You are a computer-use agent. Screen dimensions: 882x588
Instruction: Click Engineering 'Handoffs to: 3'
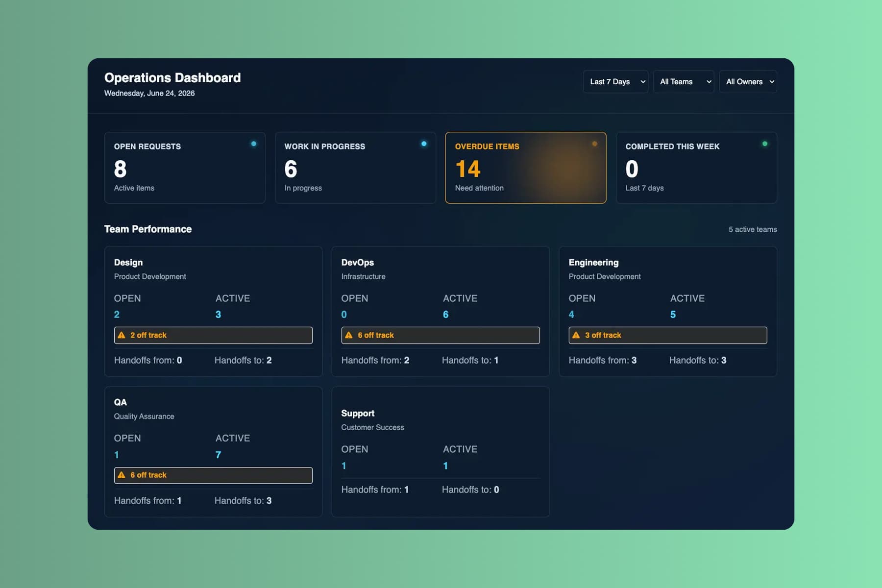[698, 360]
